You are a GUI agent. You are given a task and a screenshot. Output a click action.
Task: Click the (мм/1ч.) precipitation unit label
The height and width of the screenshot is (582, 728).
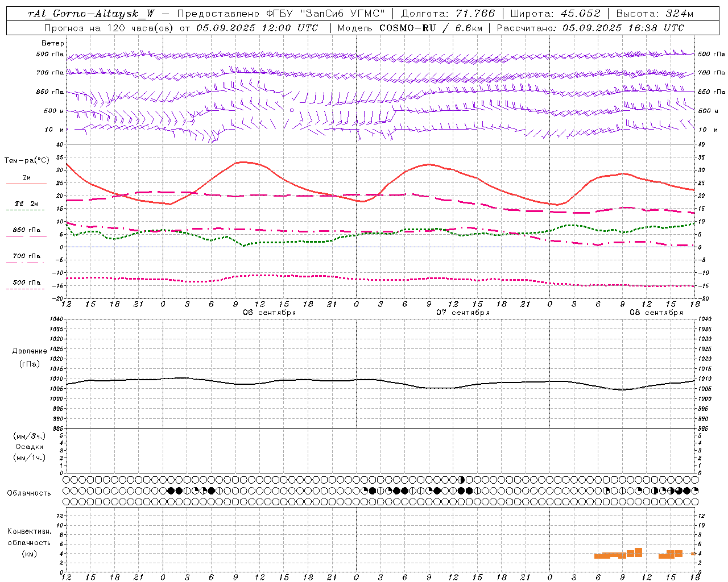click(29, 458)
